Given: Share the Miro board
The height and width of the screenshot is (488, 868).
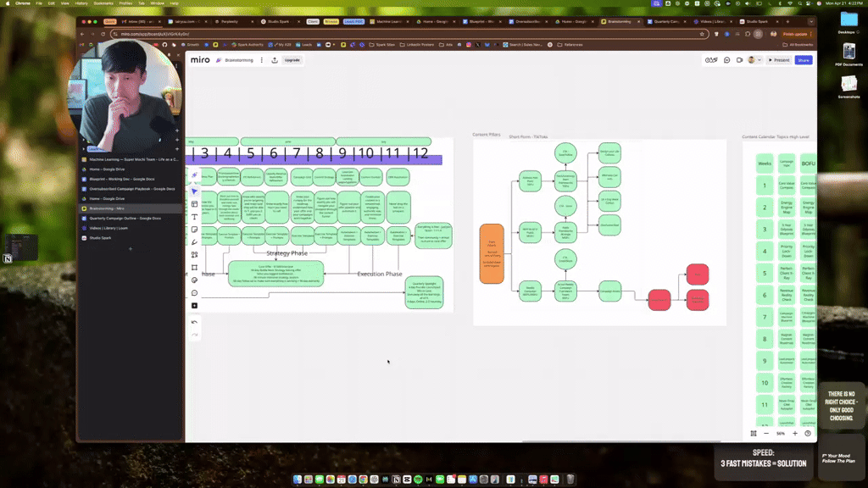Looking at the screenshot, I should 804,60.
